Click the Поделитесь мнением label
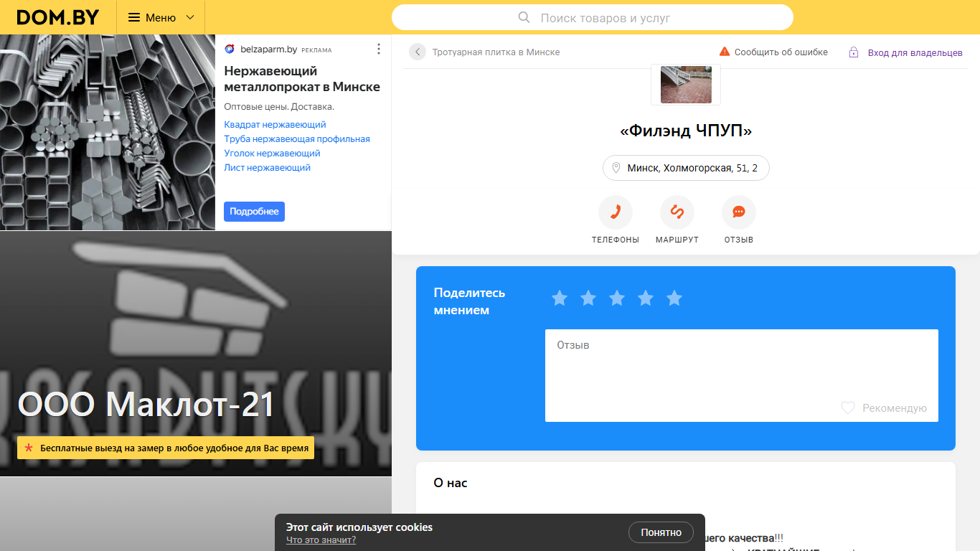 coord(469,301)
